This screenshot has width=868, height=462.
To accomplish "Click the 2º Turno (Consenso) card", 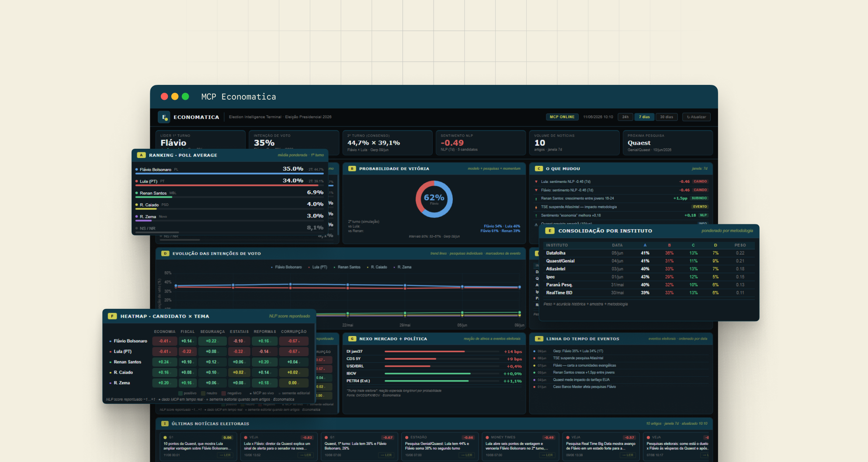I will coord(388,143).
